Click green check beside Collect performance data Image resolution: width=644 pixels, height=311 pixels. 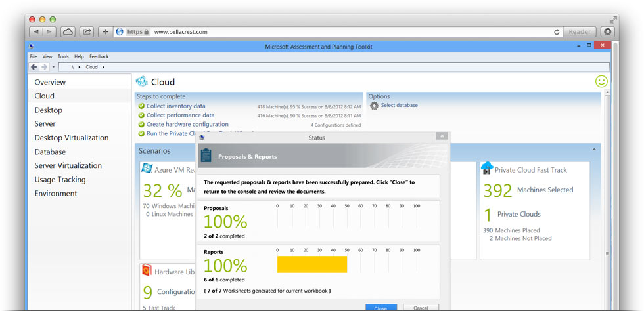[141, 115]
